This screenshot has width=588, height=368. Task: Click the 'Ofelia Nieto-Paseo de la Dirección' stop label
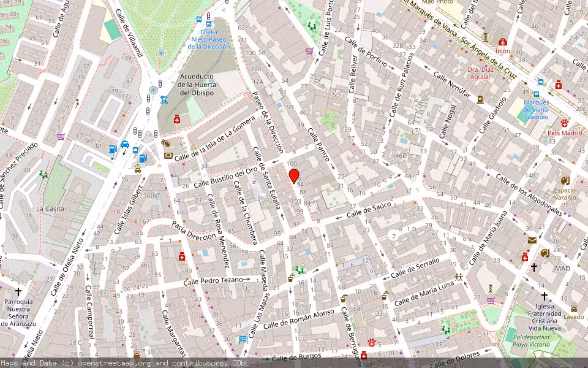pyautogui.click(x=209, y=39)
